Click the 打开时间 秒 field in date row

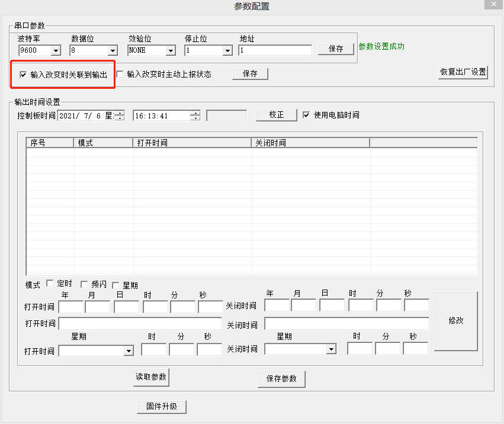(210, 307)
